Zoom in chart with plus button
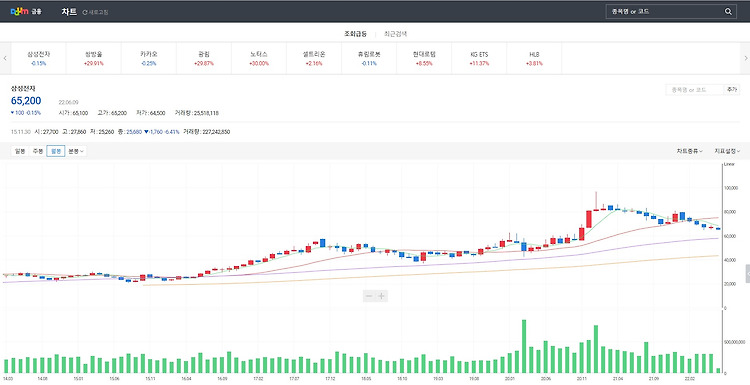The image size is (750, 385). click(381, 296)
